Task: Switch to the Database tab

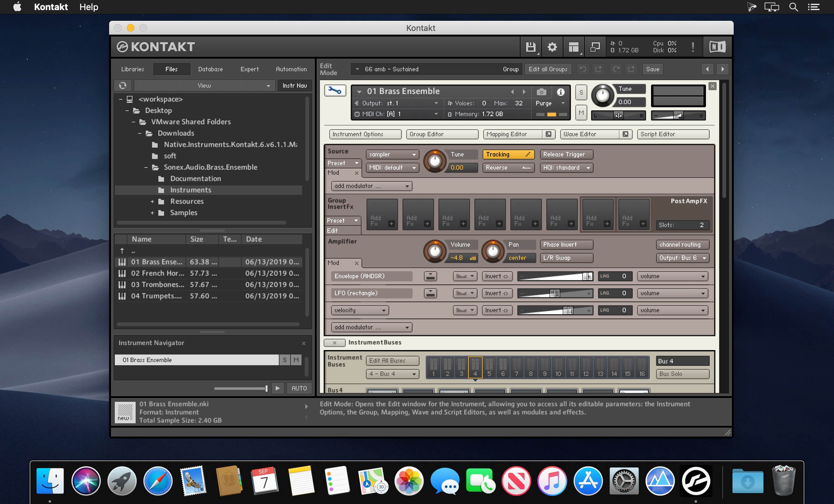Action: [x=210, y=69]
